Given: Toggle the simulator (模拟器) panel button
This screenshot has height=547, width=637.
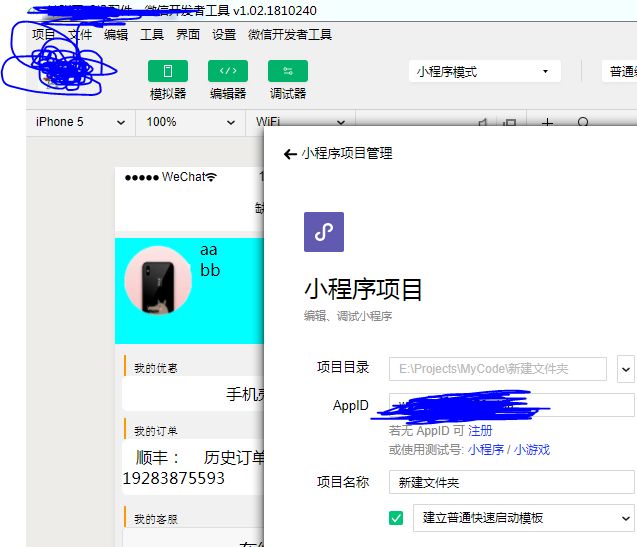Looking at the screenshot, I should click(168, 71).
